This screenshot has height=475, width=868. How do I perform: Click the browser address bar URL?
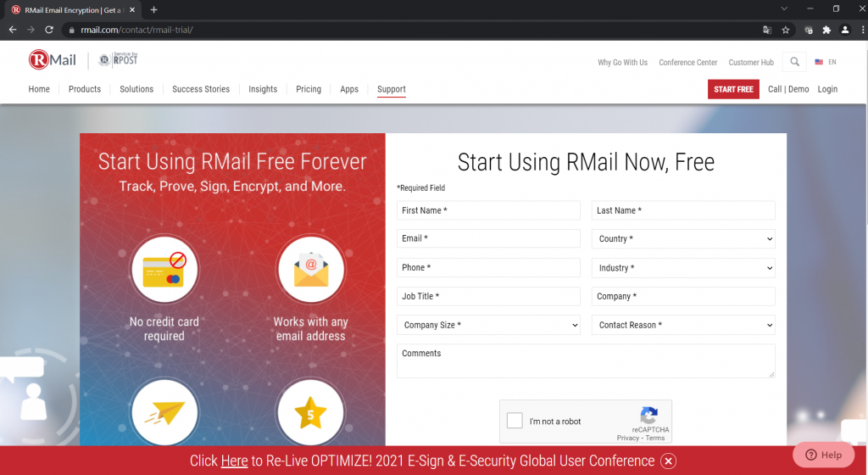pos(136,30)
